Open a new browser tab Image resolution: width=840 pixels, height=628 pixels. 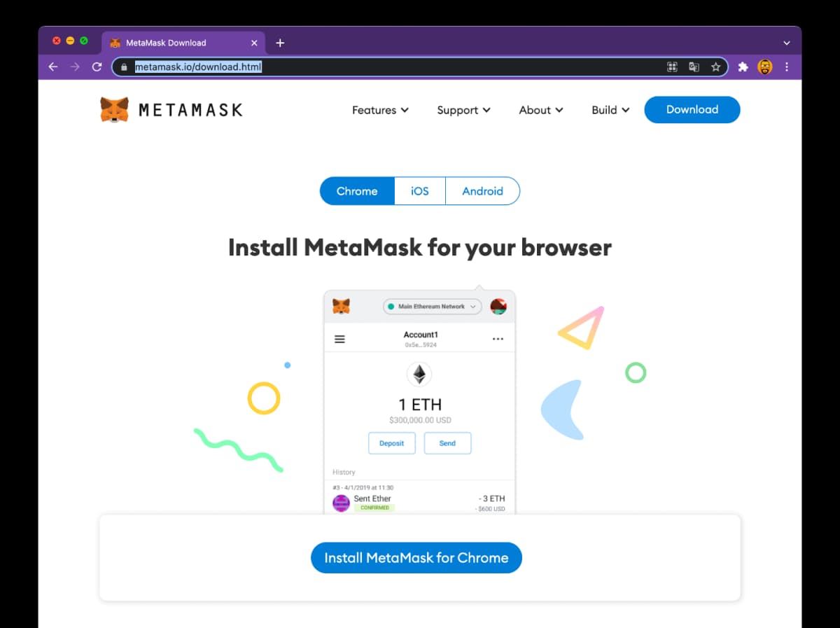(280, 43)
